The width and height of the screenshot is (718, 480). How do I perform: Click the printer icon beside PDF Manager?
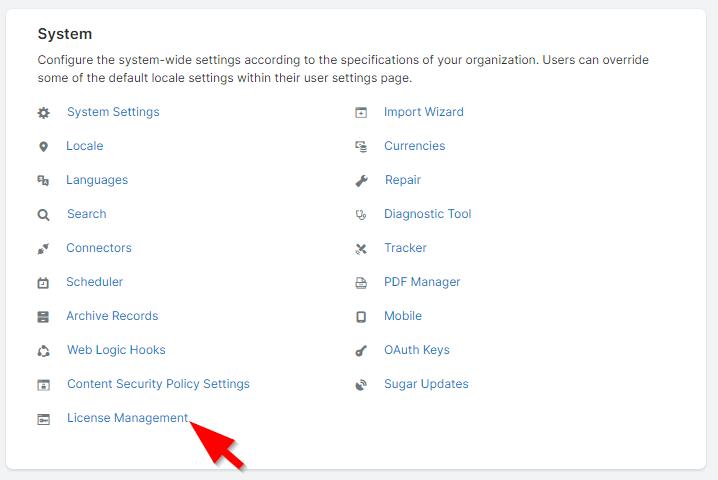click(x=361, y=283)
